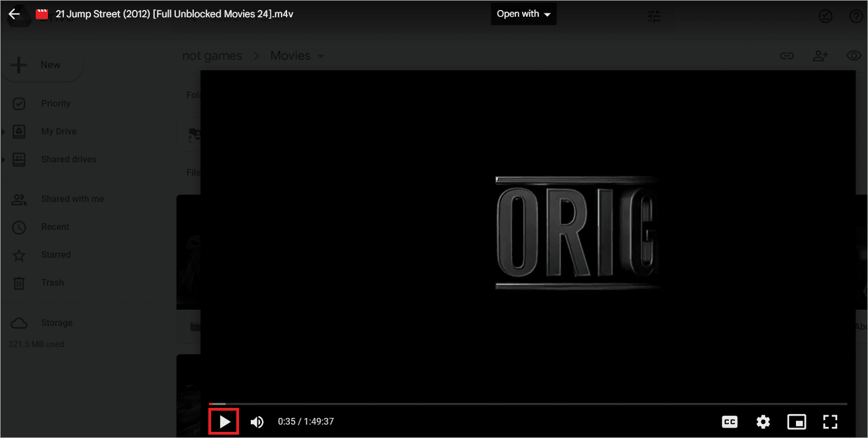Open video settings gear icon

point(763,422)
